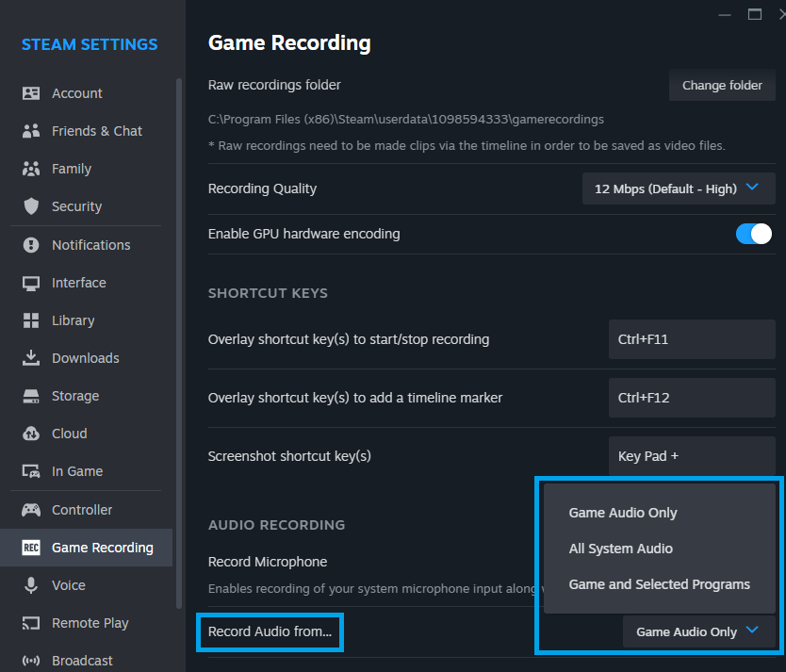The height and width of the screenshot is (672, 786).
Task: Click the Security shield icon
Action: click(31, 206)
